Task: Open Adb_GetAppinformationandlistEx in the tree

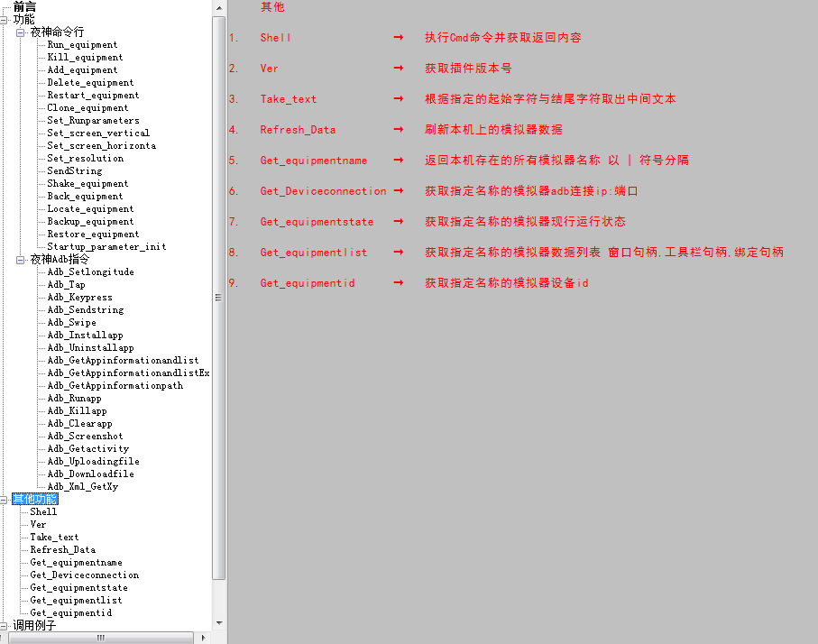Action: [x=128, y=373]
